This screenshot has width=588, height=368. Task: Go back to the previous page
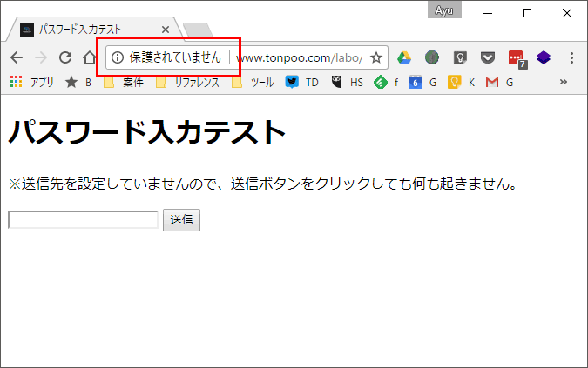tap(16, 57)
